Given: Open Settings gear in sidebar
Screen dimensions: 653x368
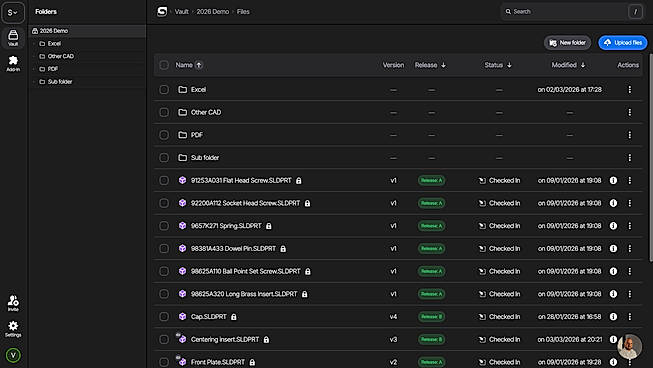Looking at the screenshot, I should [13, 328].
